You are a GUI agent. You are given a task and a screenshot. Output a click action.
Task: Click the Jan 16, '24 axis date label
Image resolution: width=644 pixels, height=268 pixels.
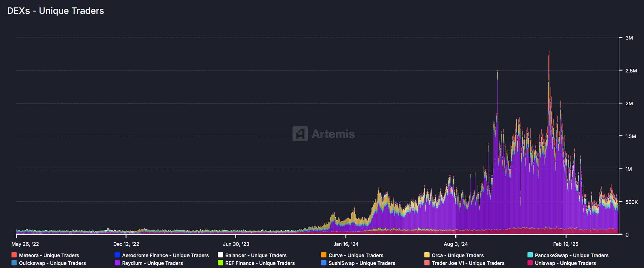point(346,244)
